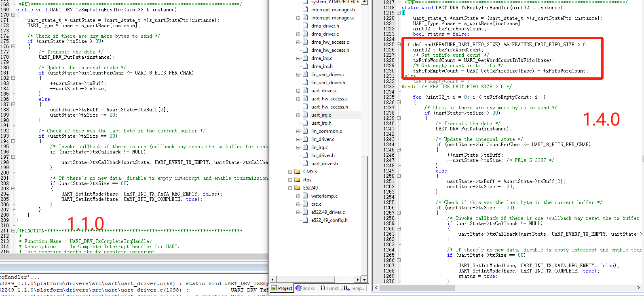Click the file icon beside e522_49_config.h

coord(306,220)
